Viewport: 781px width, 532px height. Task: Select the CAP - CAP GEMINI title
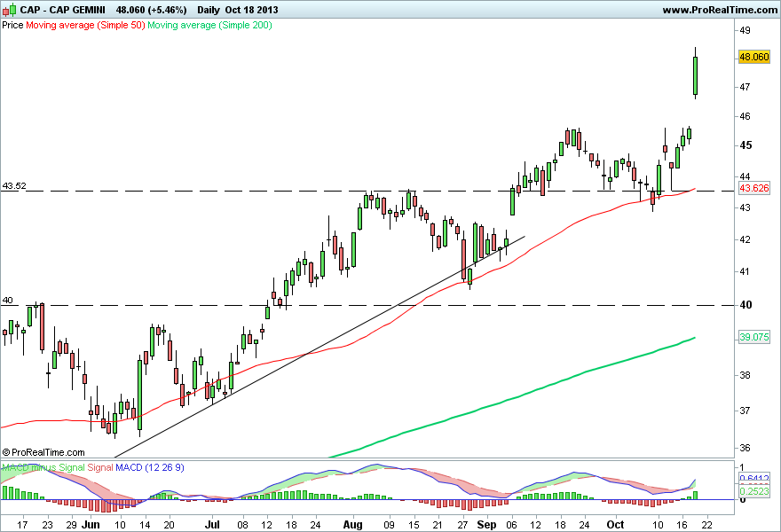point(62,10)
